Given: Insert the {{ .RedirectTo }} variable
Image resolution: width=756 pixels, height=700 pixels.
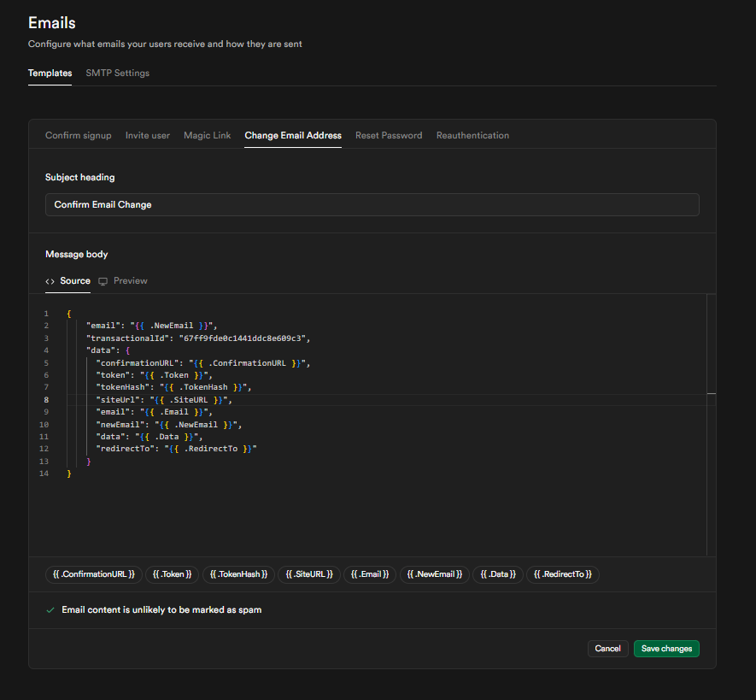Looking at the screenshot, I should [562, 574].
